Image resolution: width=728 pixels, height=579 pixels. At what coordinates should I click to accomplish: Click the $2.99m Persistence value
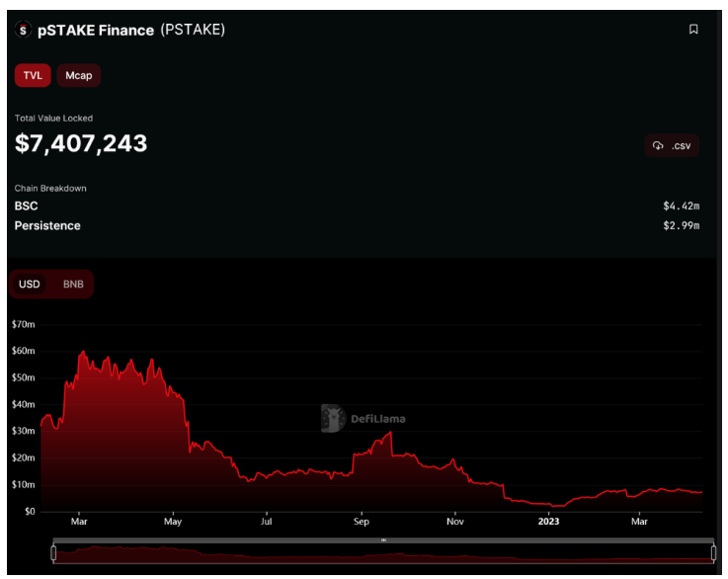[x=682, y=225]
